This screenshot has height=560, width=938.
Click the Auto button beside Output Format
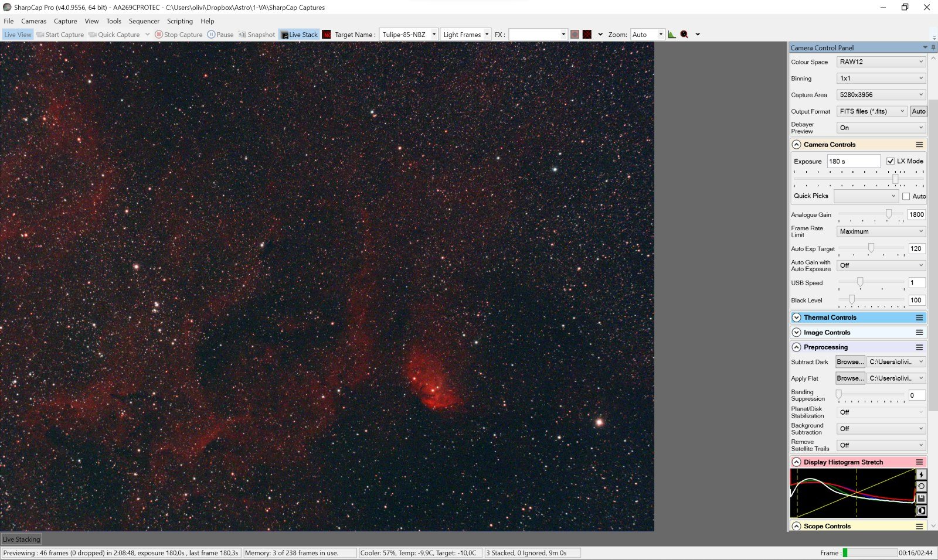pyautogui.click(x=919, y=111)
